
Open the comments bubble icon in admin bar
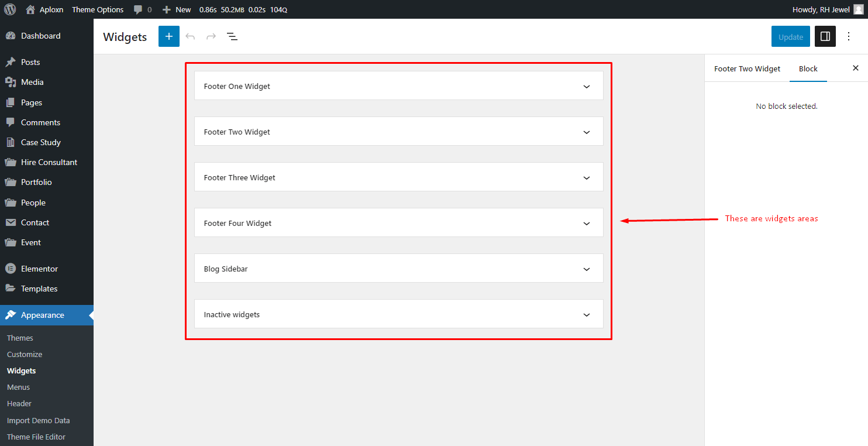click(x=138, y=9)
